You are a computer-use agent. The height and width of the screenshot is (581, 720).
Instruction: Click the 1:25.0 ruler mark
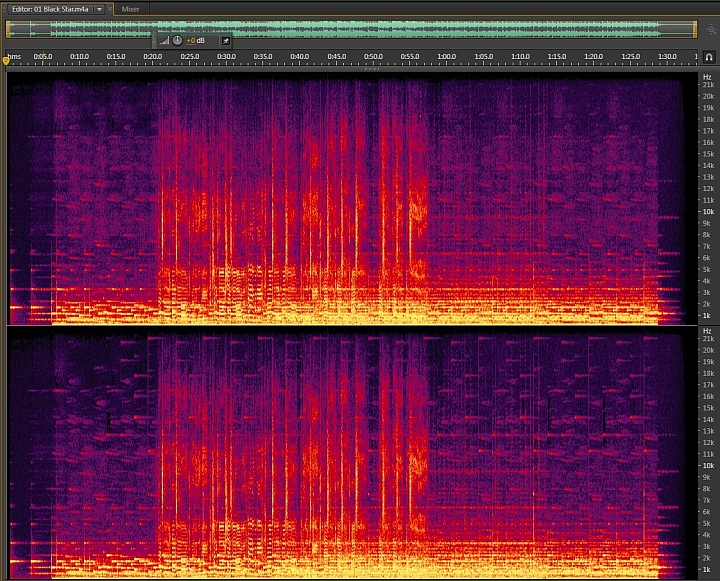(630, 56)
